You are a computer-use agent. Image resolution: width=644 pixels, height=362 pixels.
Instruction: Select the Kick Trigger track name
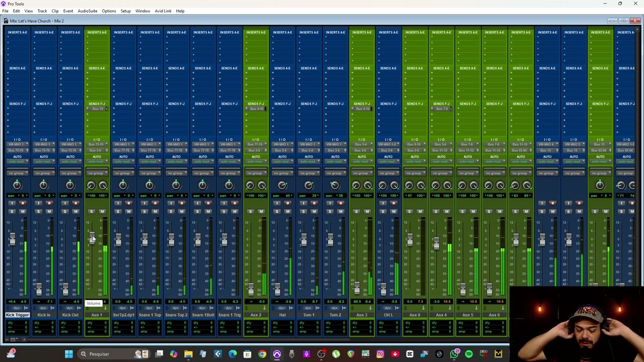coord(17,315)
